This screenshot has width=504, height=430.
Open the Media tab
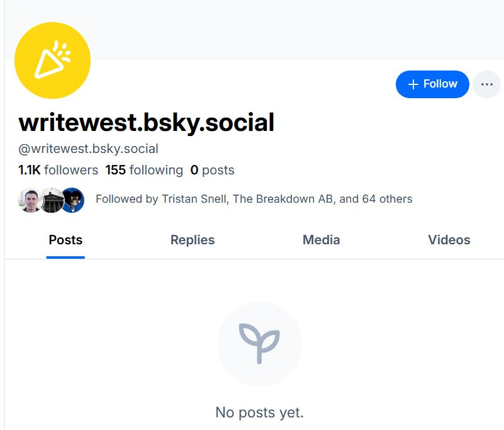point(321,240)
